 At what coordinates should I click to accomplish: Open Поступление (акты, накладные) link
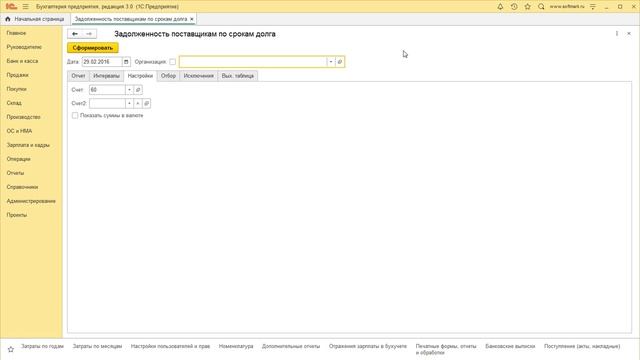click(x=582, y=346)
